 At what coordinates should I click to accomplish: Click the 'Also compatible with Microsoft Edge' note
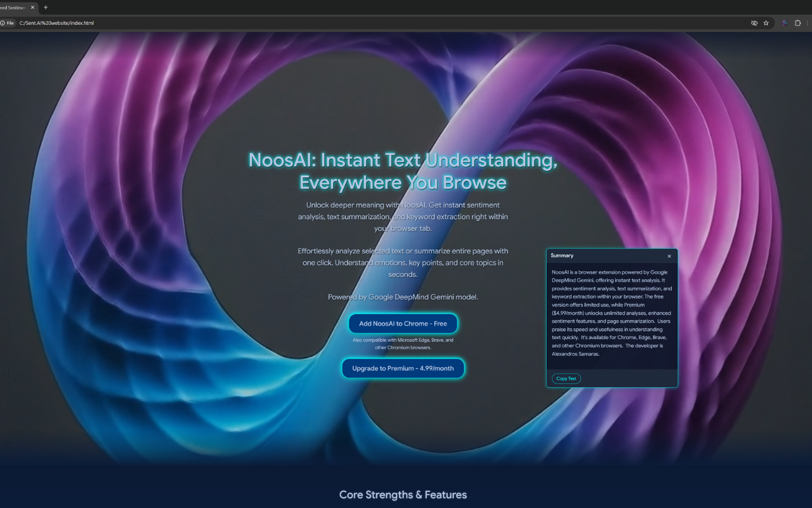coord(403,344)
